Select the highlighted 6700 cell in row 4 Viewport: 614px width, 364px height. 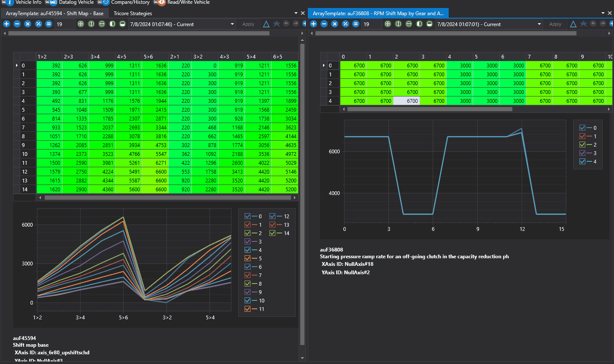pos(407,101)
